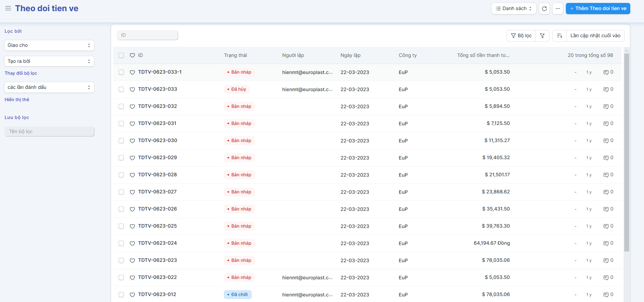Tick the checkbox for TDTV-0623-026
Screen dimensions: 644x302
coord(121,209)
